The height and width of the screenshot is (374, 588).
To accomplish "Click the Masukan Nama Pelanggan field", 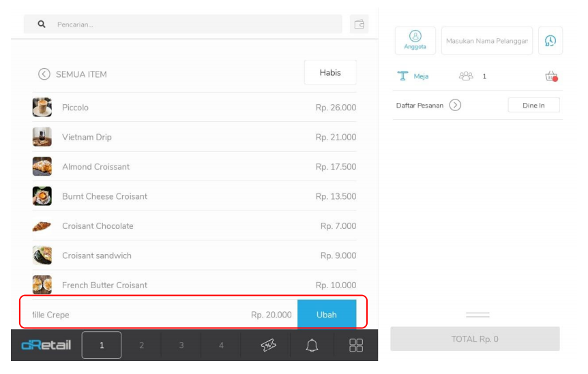I will click(486, 41).
